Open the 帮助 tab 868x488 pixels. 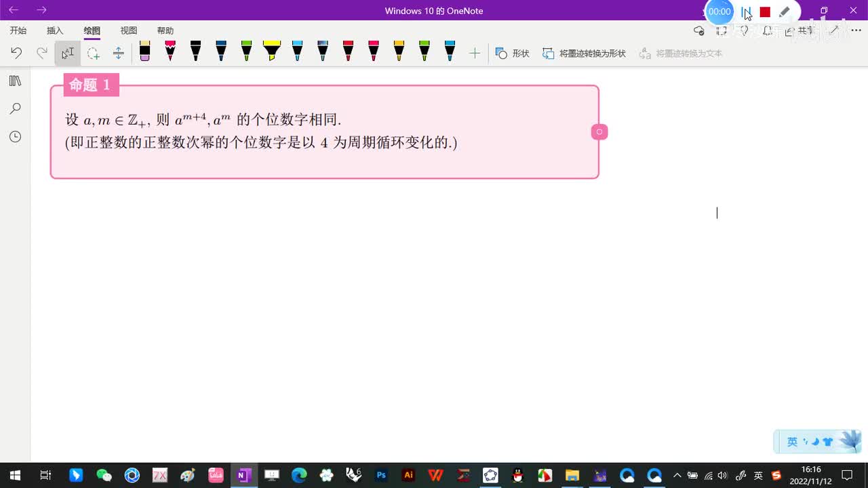[165, 30]
